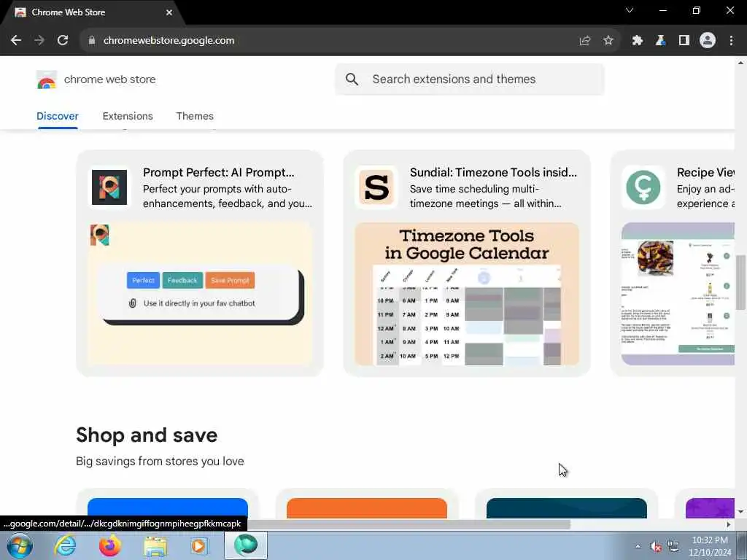
Task: Open Prompt Perfect: AI Prompt title link
Action: (219, 172)
